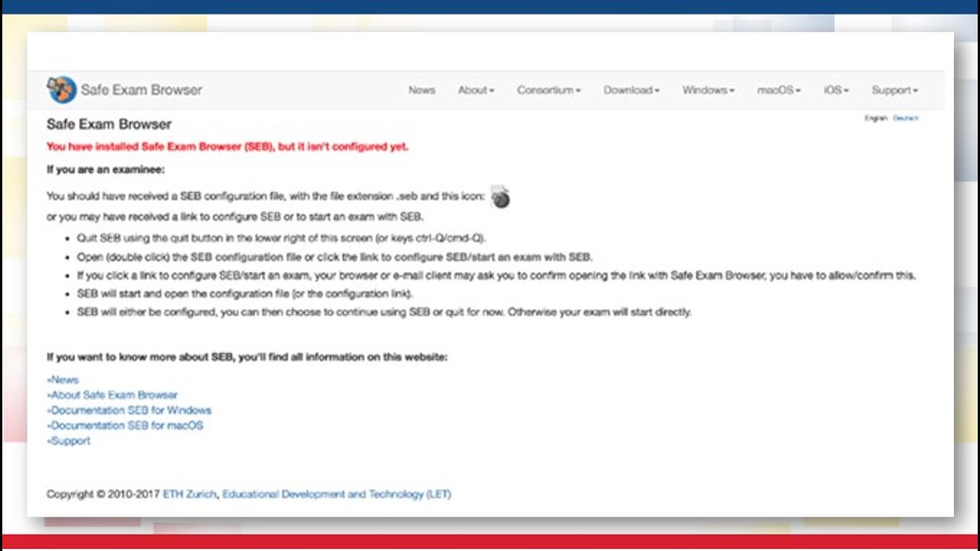Click the 'If you are an examinee:' heading
Screen dimensions: 980x551
tap(106, 169)
